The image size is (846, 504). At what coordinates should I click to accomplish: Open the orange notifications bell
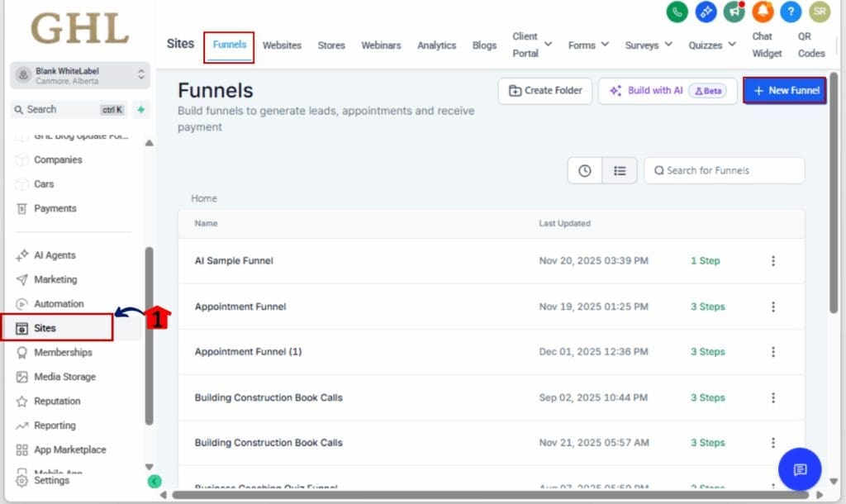pyautogui.click(x=763, y=12)
